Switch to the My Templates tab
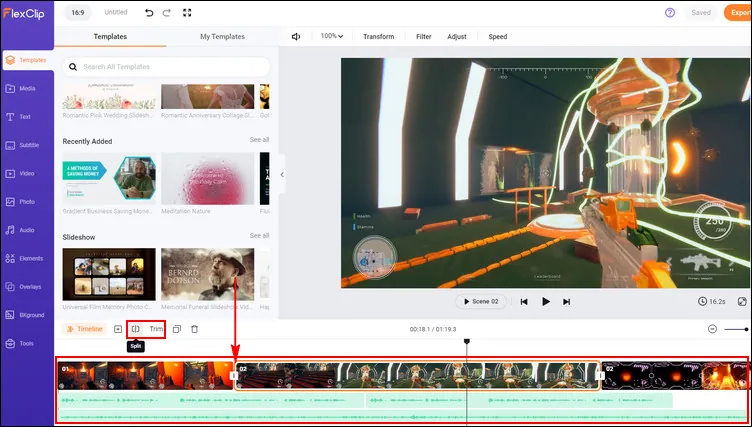Viewport: 752px width, 427px height. pyautogui.click(x=223, y=36)
